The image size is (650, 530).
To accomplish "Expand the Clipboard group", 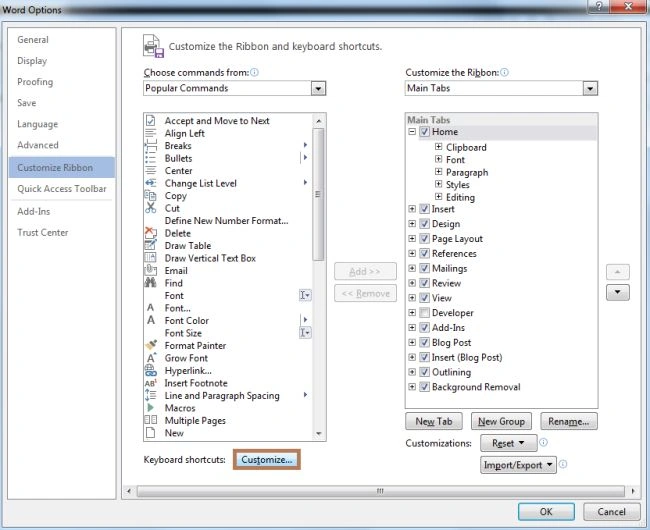I will (x=439, y=147).
